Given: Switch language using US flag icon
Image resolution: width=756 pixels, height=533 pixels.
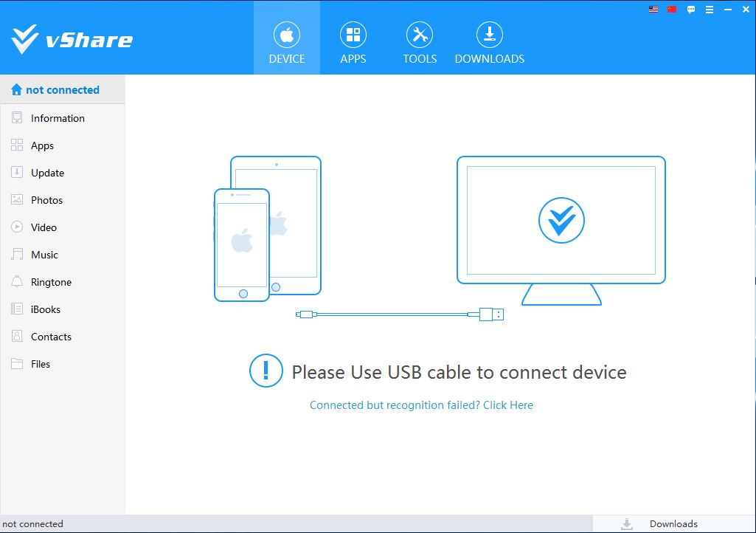Looking at the screenshot, I should (x=653, y=9).
